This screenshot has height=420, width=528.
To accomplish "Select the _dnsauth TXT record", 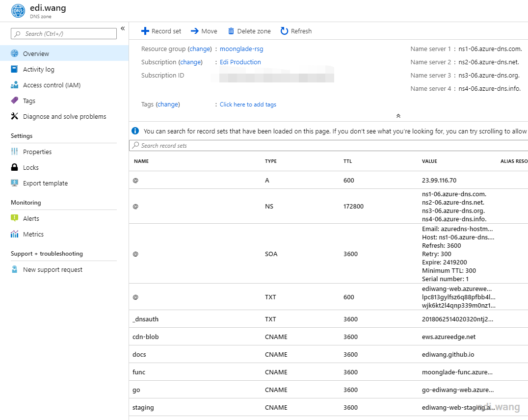I will pyautogui.click(x=328, y=319).
